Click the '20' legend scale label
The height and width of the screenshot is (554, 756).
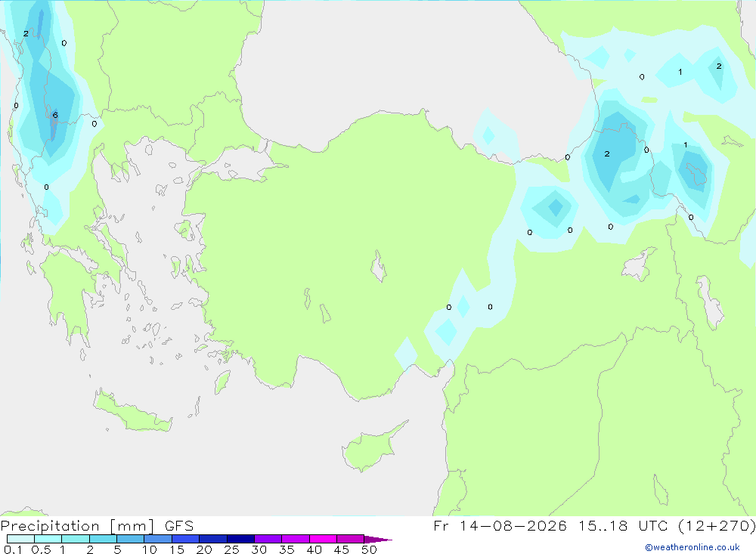[204, 549]
